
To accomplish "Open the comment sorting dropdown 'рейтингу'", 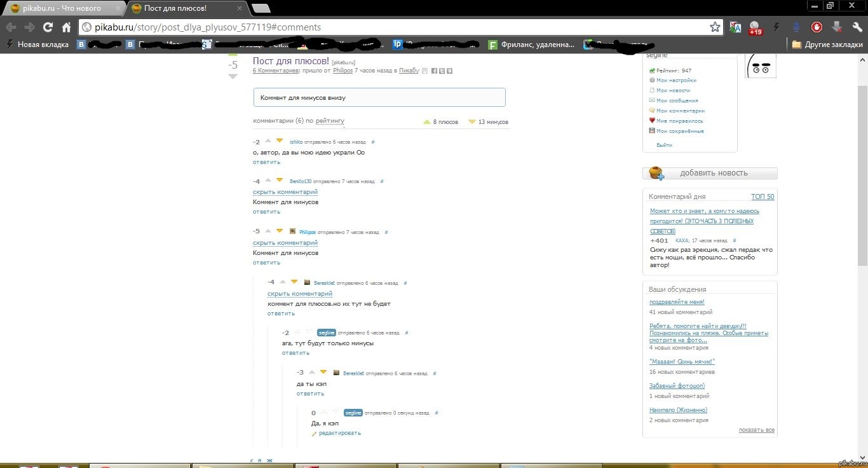I will (330, 121).
